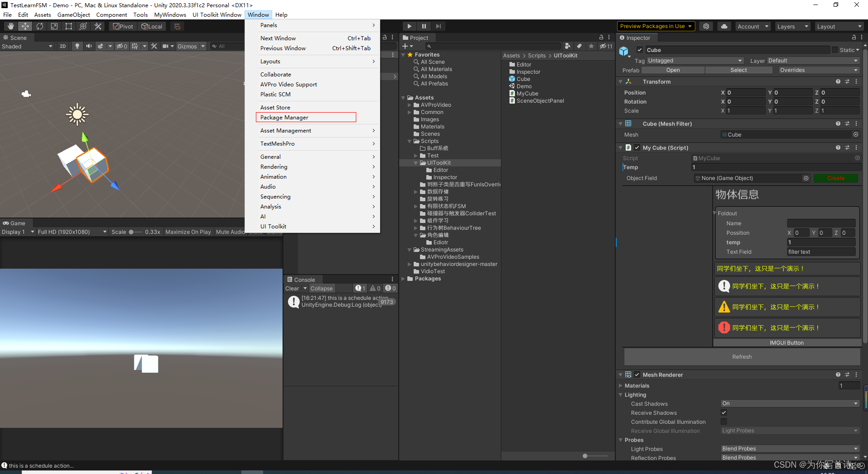Screen dimensions: 868x474
Task: Click the Create button in the Inspector
Action: click(835, 178)
